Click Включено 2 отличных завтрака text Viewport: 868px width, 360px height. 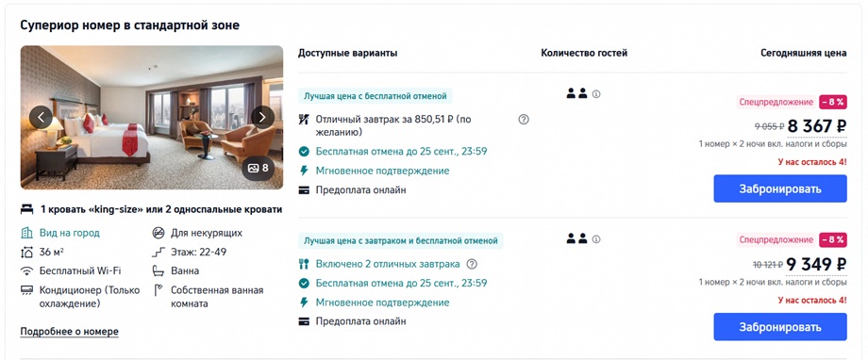pos(388,264)
